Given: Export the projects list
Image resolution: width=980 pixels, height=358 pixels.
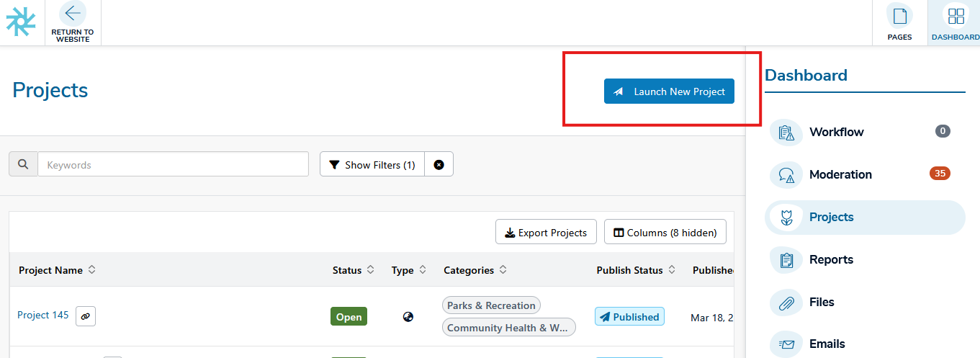Looking at the screenshot, I should (x=546, y=232).
